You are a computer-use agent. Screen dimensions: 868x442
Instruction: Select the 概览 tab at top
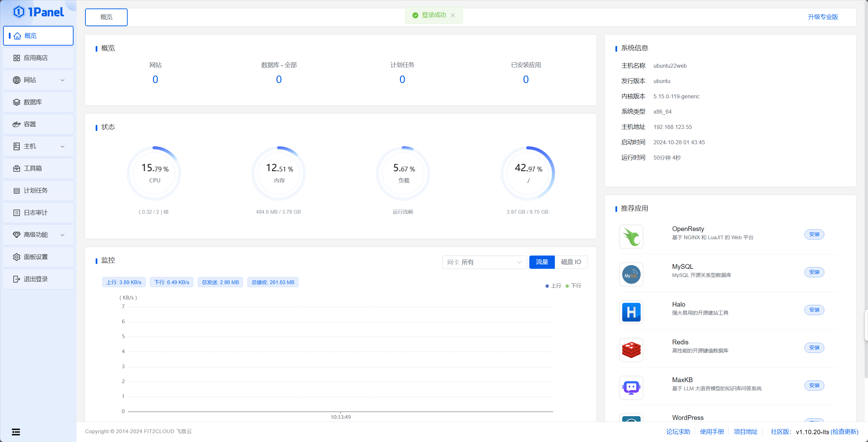pos(106,17)
